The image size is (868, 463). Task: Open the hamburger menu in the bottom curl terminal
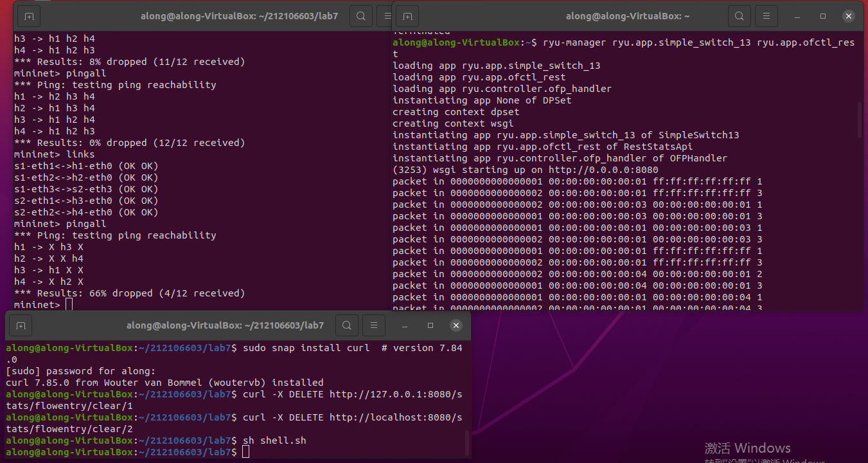tap(374, 325)
